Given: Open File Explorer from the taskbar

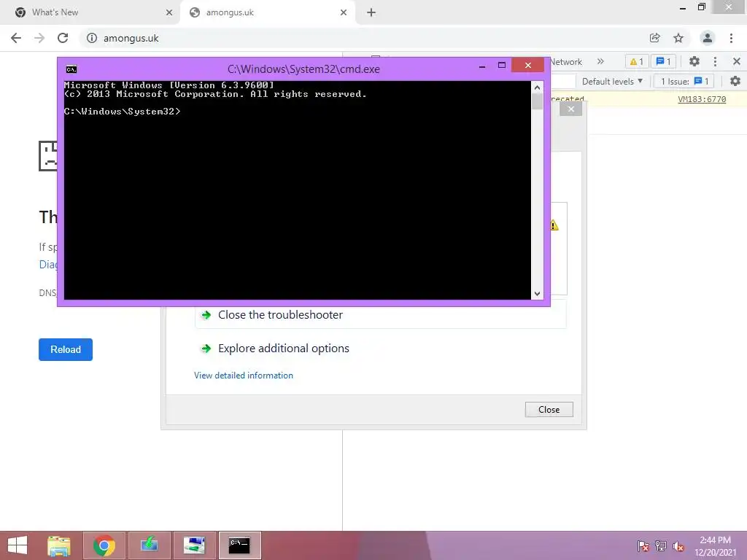Looking at the screenshot, I should [59, 545].
